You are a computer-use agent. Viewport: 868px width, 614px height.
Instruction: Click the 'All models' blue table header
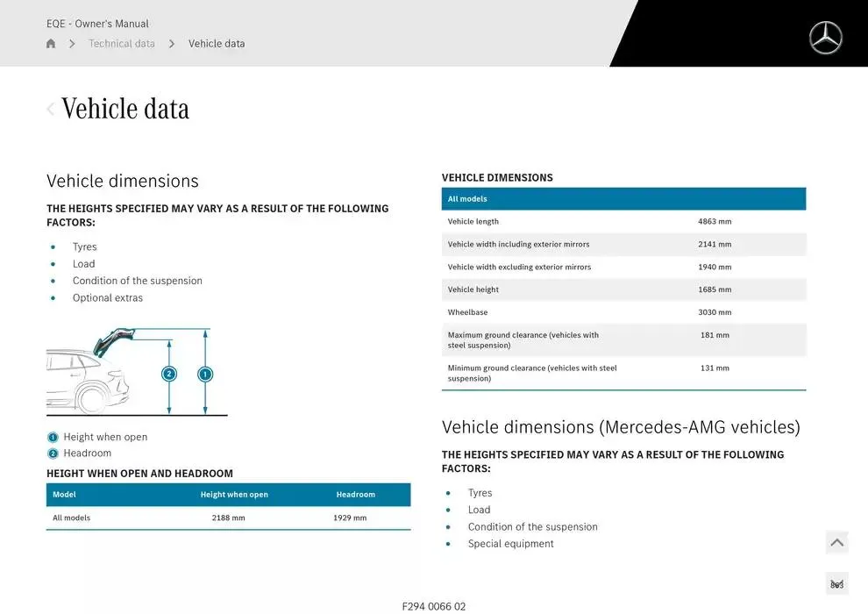(x=623, y=199)
